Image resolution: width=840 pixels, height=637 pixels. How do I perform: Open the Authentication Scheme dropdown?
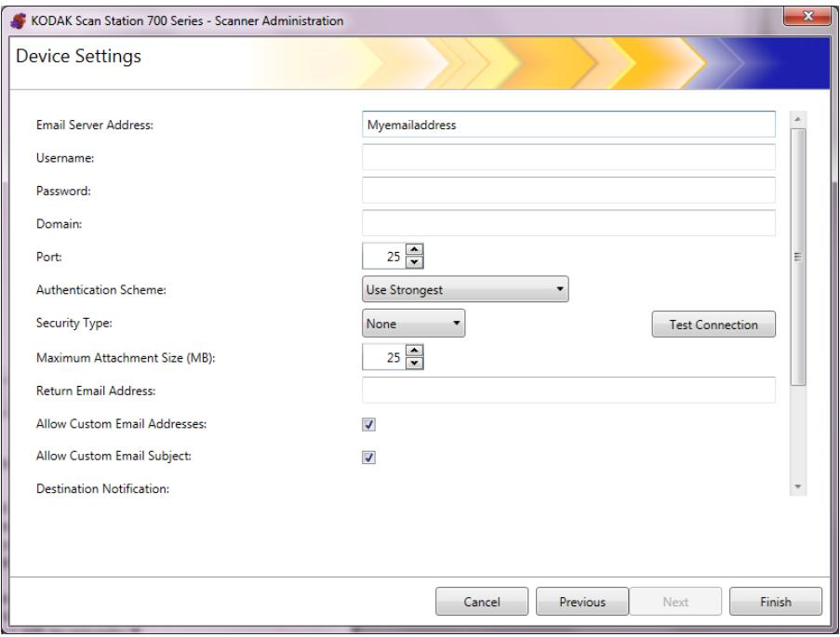pyautogui.click(x=465, y=289)
